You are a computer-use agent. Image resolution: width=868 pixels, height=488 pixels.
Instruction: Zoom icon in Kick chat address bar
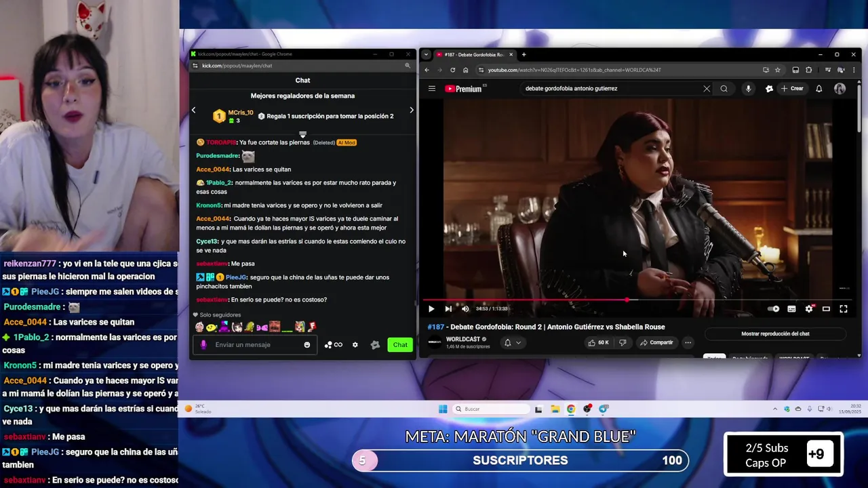click(x=408, y=66)
